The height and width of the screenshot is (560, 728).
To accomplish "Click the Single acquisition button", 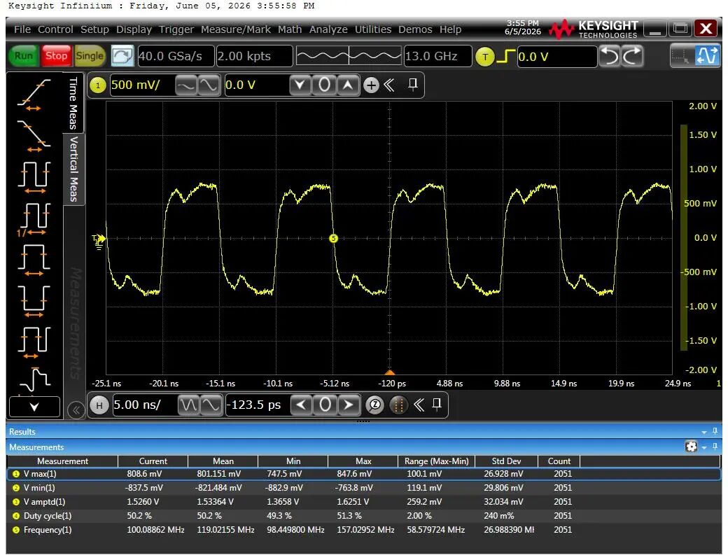I will [90, 56].
